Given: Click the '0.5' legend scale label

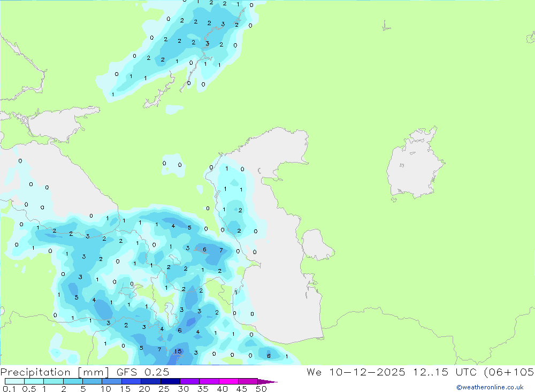Looking at the screenshot, I should click(x=29, y=389).
